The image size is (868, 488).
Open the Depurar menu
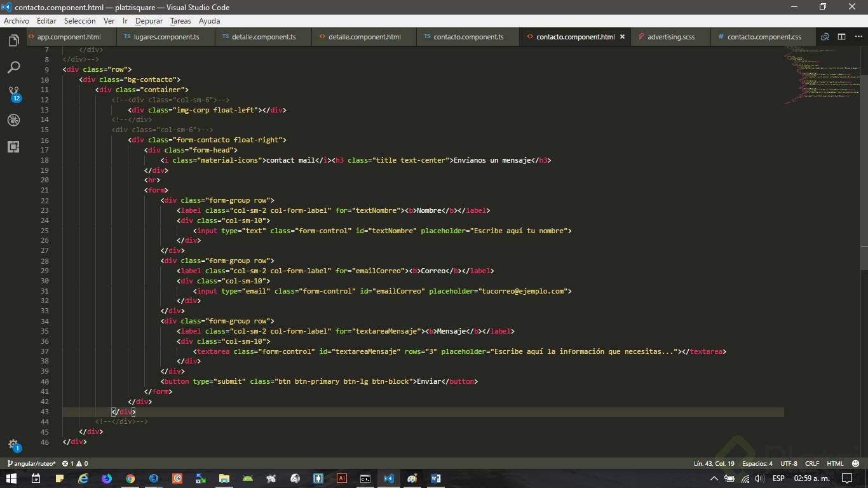149,21
